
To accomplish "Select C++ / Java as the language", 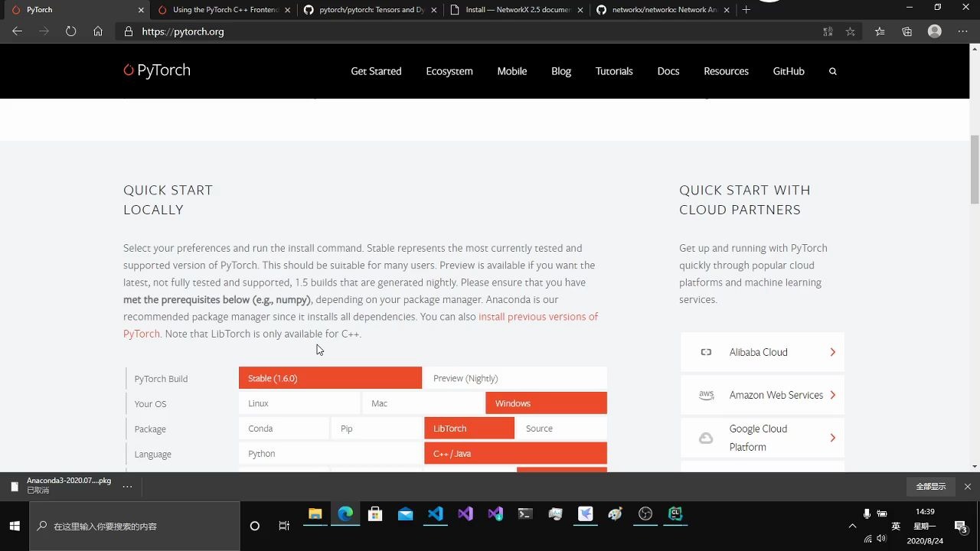I will coord(515,454).
